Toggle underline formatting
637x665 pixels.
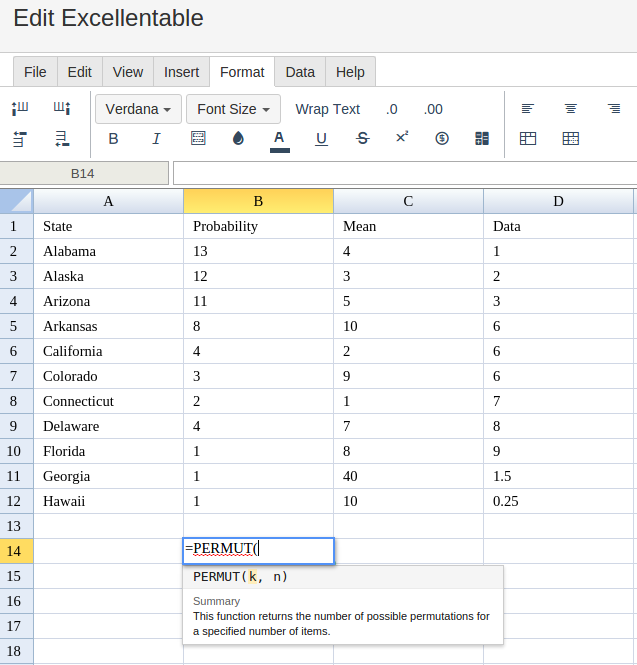click(x=321, y=139)
